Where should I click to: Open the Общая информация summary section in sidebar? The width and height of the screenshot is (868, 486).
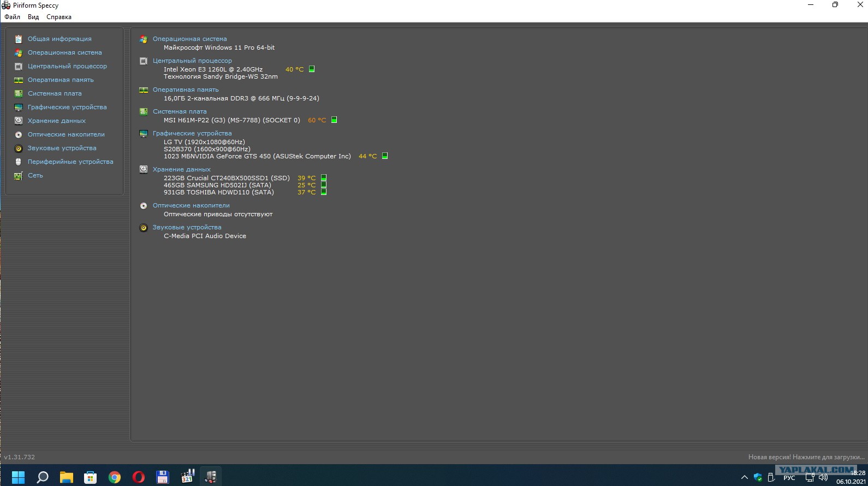pyautogui.click(x=60, y=39)
